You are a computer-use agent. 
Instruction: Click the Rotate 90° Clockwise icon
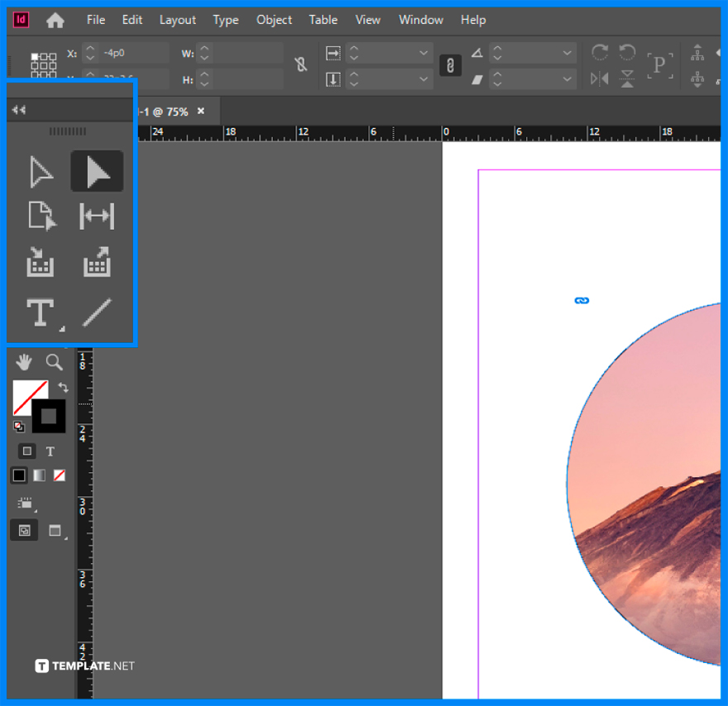click(600, 52)
